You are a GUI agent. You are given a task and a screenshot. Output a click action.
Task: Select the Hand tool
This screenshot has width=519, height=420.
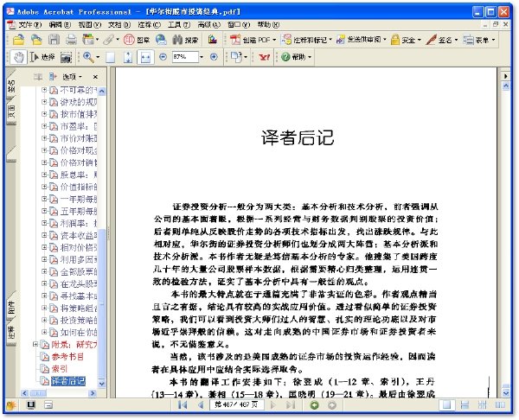click(18, 57)
